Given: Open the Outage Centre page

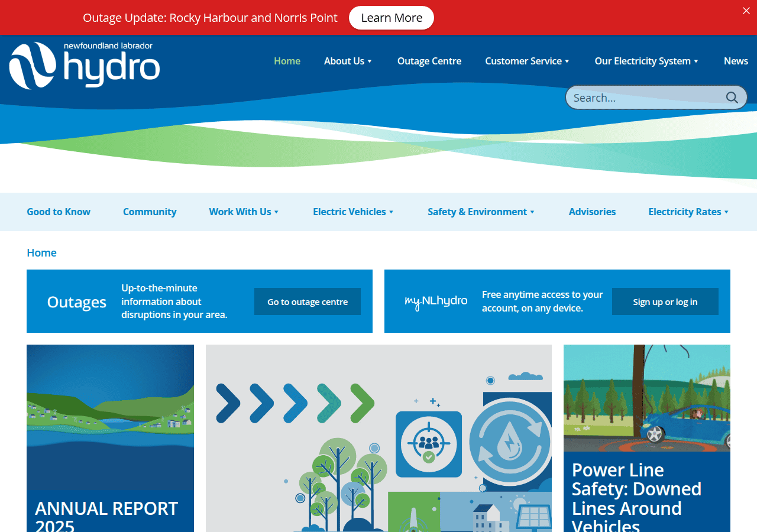Looking at the screenshot, I should (x=429, y=61).
